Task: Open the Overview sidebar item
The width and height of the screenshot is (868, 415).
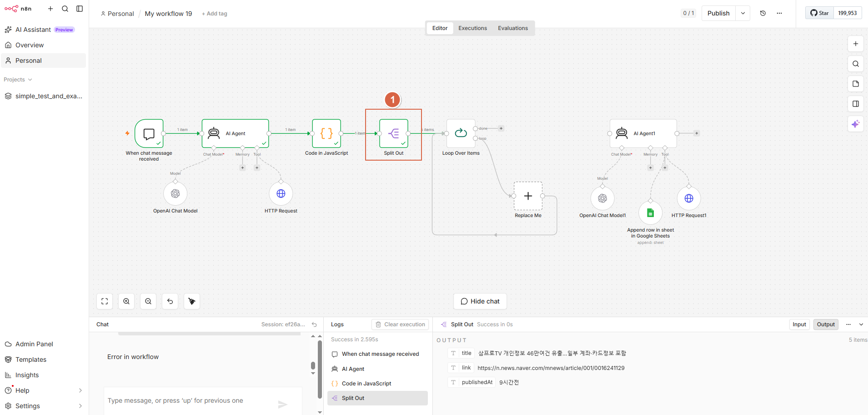Action: pyautogui.click(x=43, y=45)
